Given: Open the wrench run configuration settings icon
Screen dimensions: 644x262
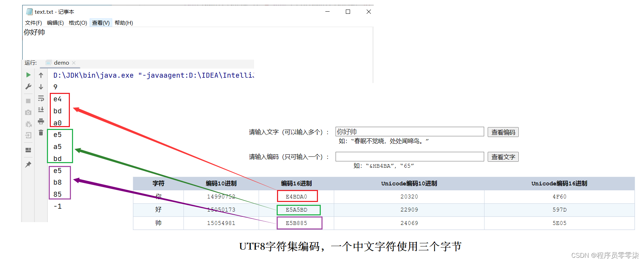Looking at the screenshot, I should point(28,87).
